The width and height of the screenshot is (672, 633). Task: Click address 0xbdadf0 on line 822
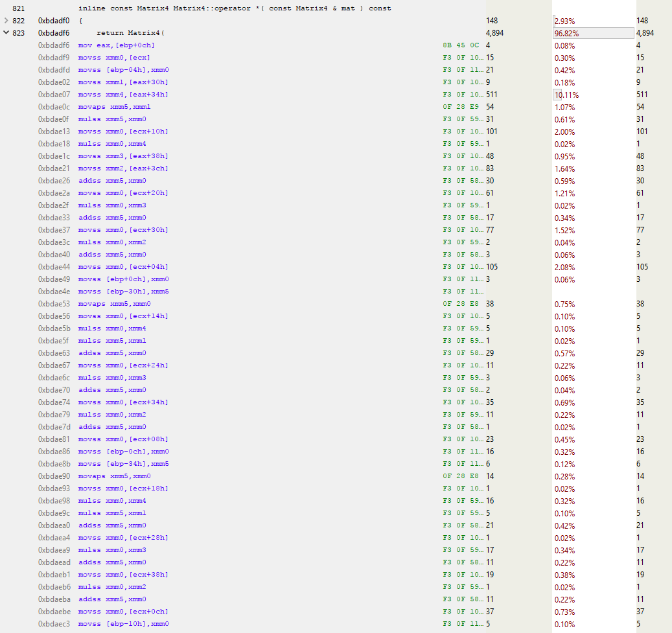click(x=54, y=21)
